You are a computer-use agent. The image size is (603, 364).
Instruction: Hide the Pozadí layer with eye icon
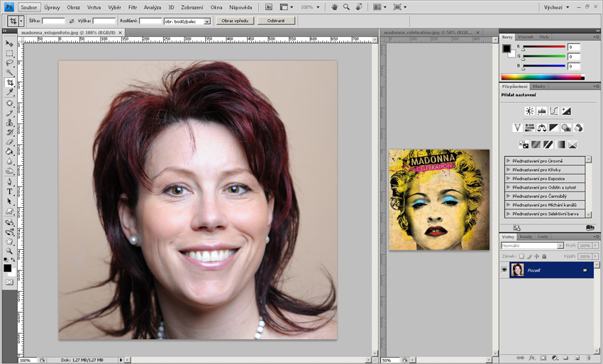504,270
